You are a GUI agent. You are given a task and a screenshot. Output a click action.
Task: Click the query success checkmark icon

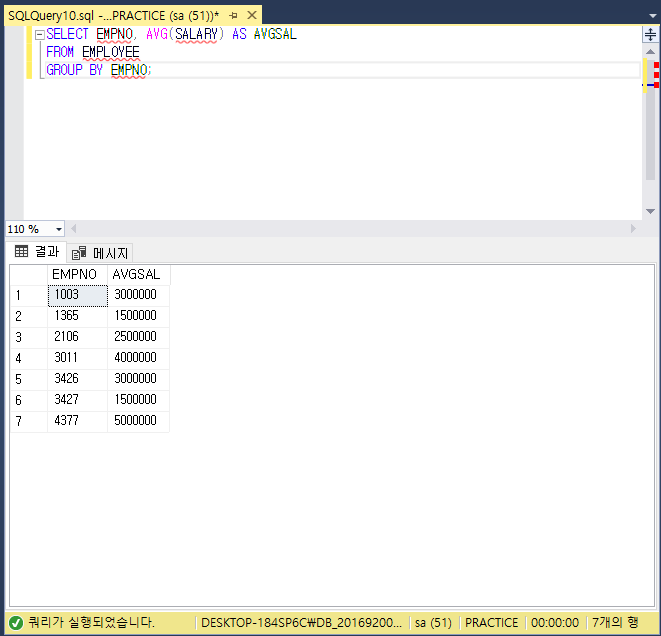click(16, 623)
